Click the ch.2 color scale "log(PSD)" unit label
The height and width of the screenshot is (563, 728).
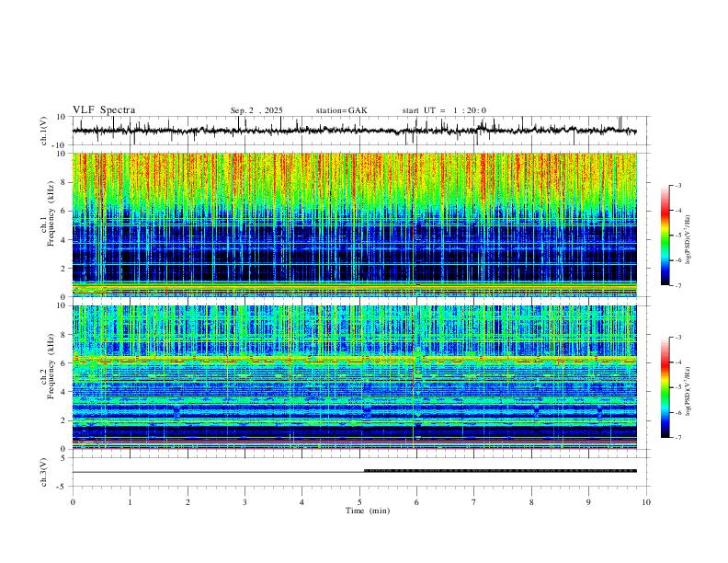pos(688,391)
